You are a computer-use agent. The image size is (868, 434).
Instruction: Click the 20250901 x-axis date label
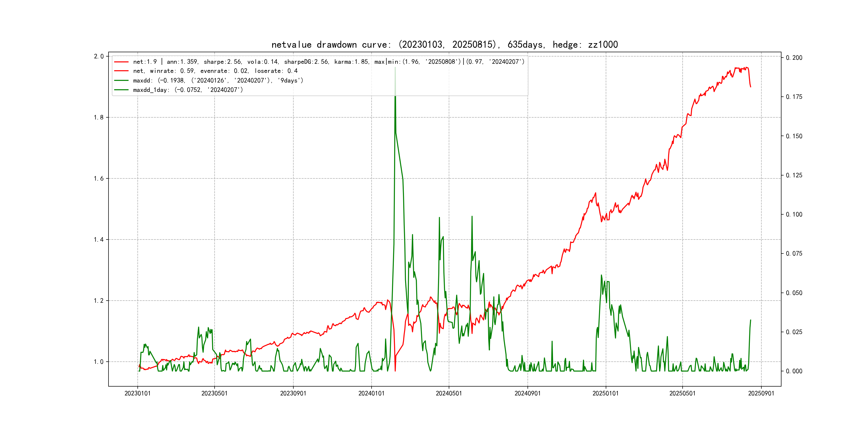(761, 393)
